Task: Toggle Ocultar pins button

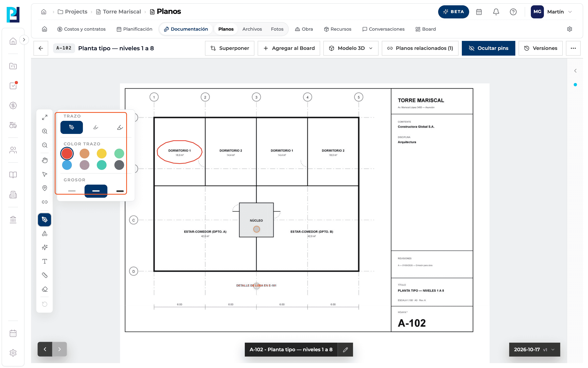Action: 488,48
